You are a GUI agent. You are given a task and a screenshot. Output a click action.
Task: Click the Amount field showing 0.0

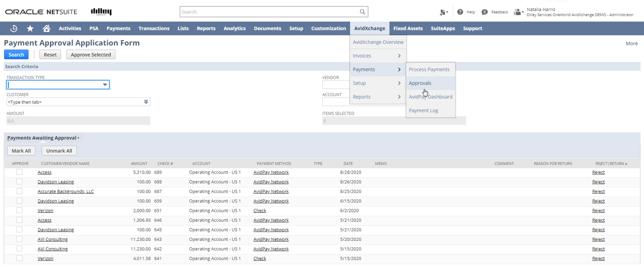point(78,121)
